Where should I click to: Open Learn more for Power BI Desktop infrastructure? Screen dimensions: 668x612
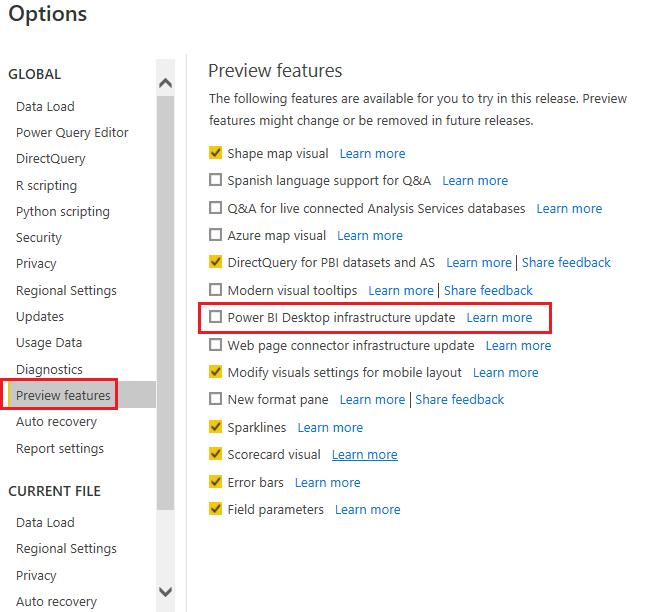499,318
